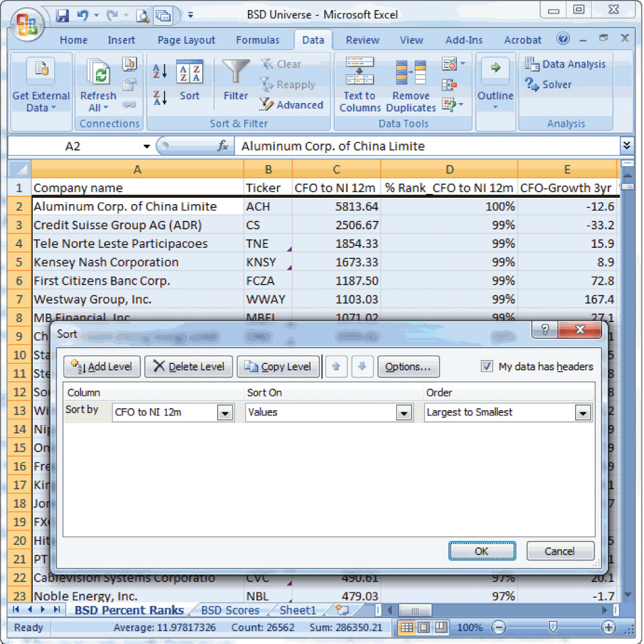644x644 pixels.
Task: Click Text to Columns
Action: pos(360,84)
